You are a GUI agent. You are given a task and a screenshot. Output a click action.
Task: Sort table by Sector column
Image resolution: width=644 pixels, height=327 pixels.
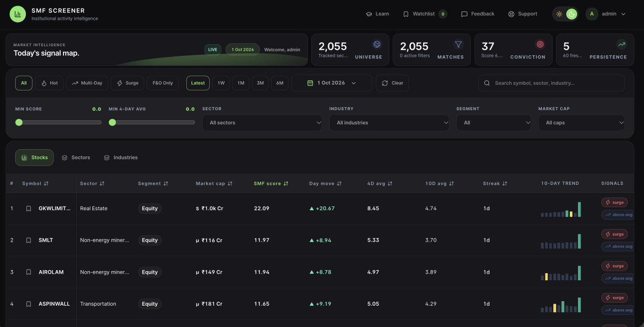pos(92,184)
